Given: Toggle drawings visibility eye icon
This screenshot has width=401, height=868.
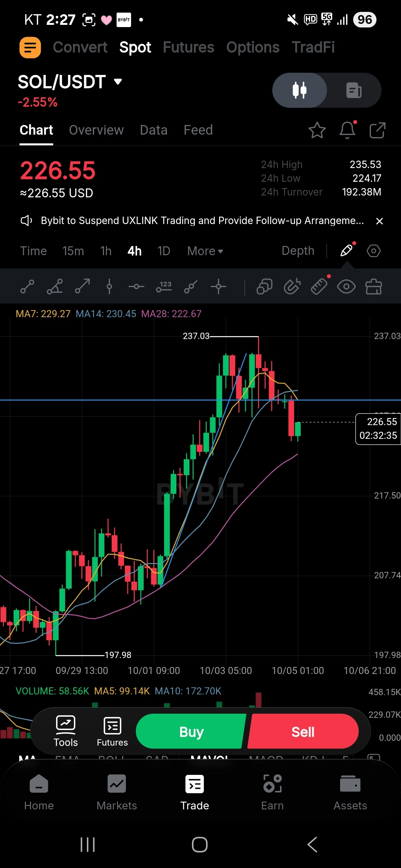Looking at the screenshot, I should [x=346, y=287].
